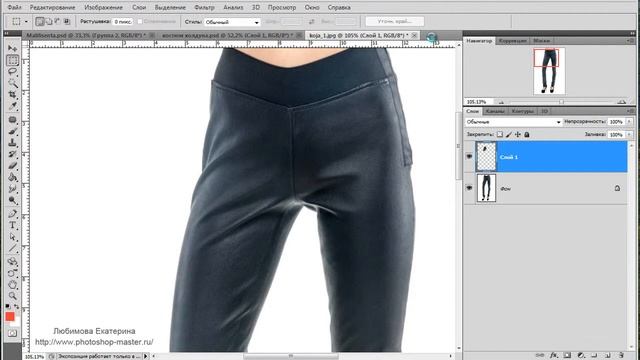Viewport: 640px width, 360px height.
Task: Open the Navigator panel options menu
Action: [x=631, y=41]
